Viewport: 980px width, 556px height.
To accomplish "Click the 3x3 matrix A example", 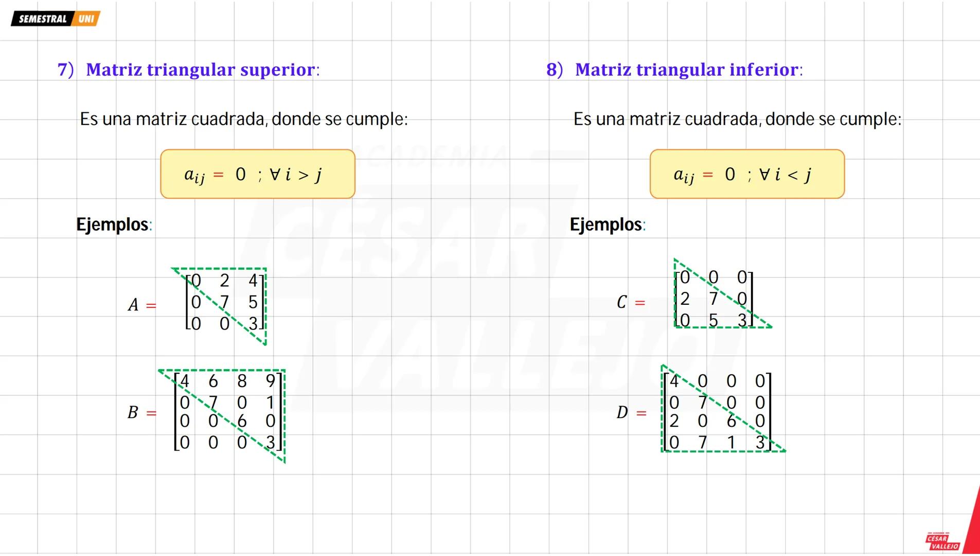I will [225, 302].
